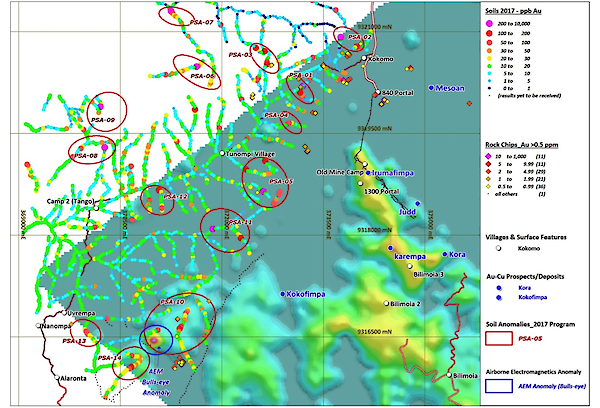Click the 840 Portal marker
The height and width of the screenshot is (408, 600).
coord(378,94)
